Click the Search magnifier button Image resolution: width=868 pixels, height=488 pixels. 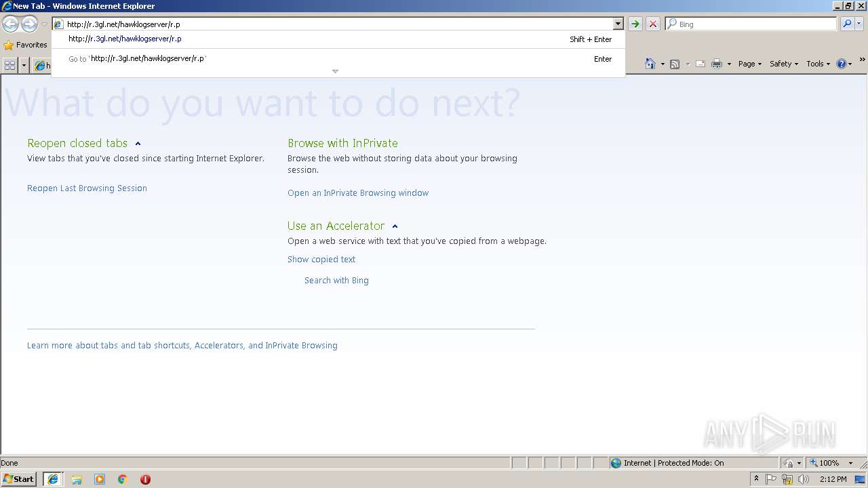[x=847, y=24]
